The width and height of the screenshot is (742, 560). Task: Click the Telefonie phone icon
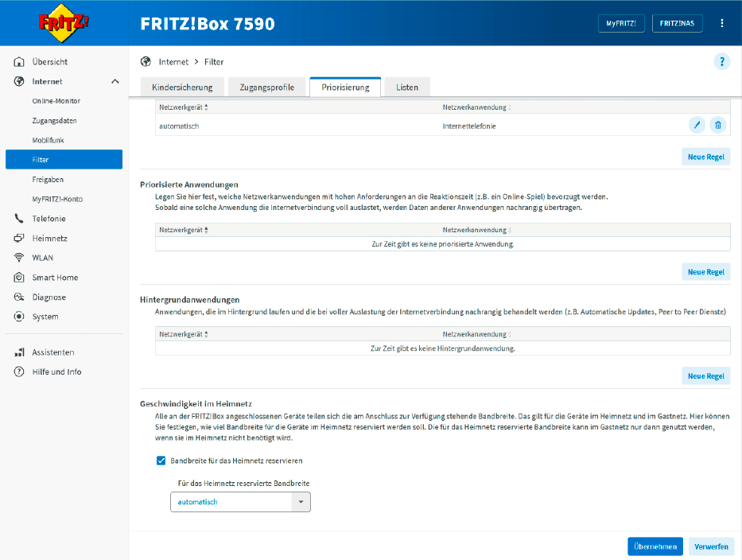pos(19,218)
